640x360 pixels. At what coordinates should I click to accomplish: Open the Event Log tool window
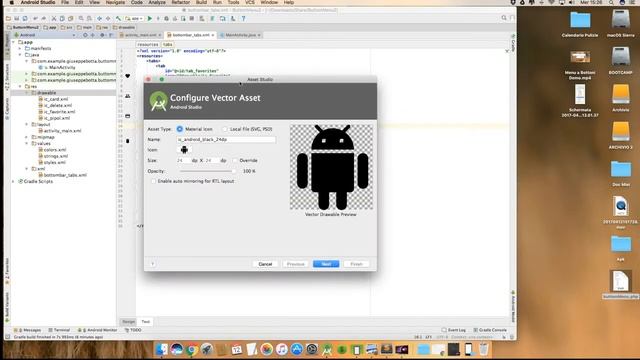click(453, 330)
